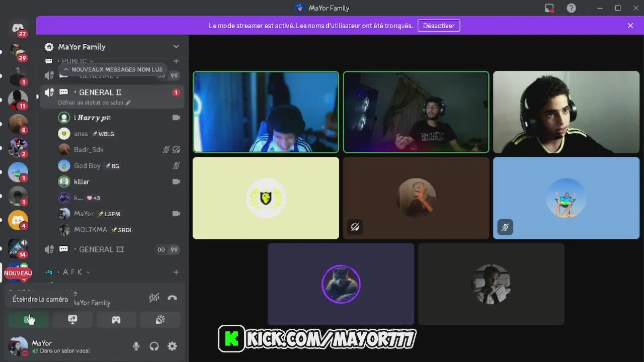The image size is (644, 362).
Task: Add a channel to A F K category
Action: point(176,272)
